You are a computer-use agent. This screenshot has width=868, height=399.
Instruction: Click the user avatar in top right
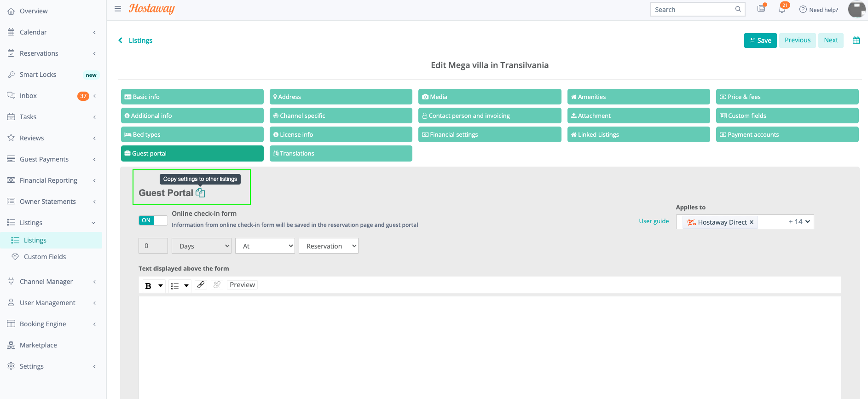856,9
